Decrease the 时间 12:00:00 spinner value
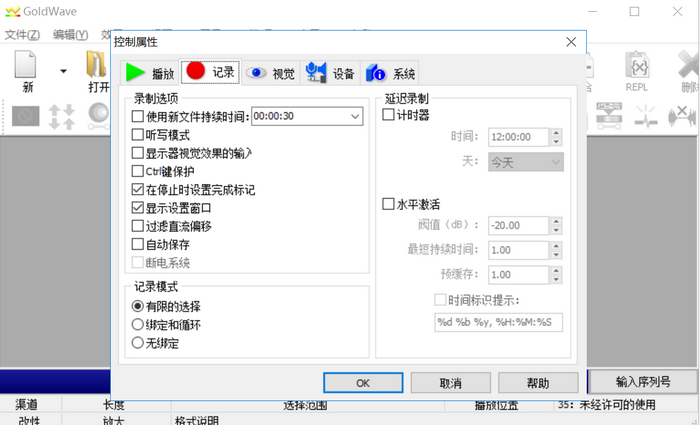This screenshot has width=700, height=425. (x=556, y=142)
